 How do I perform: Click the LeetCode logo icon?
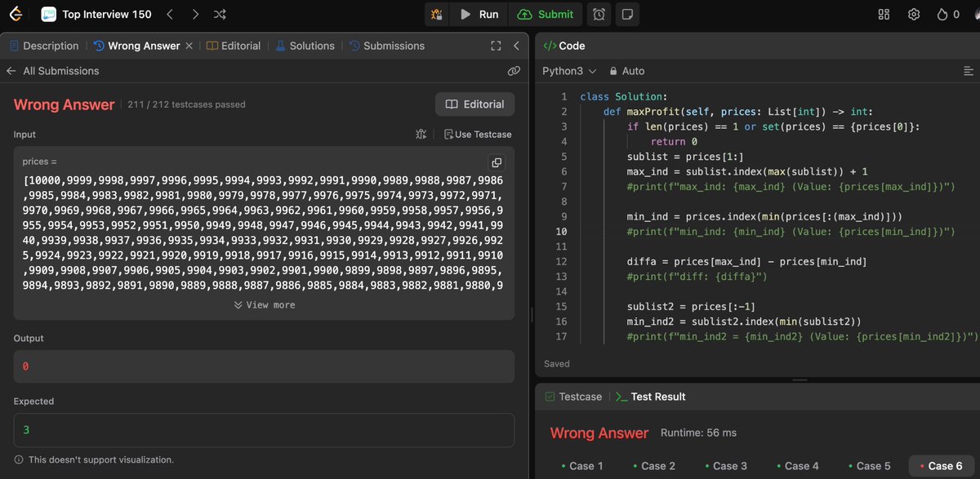pyautogui.click(x=16, y=14)
